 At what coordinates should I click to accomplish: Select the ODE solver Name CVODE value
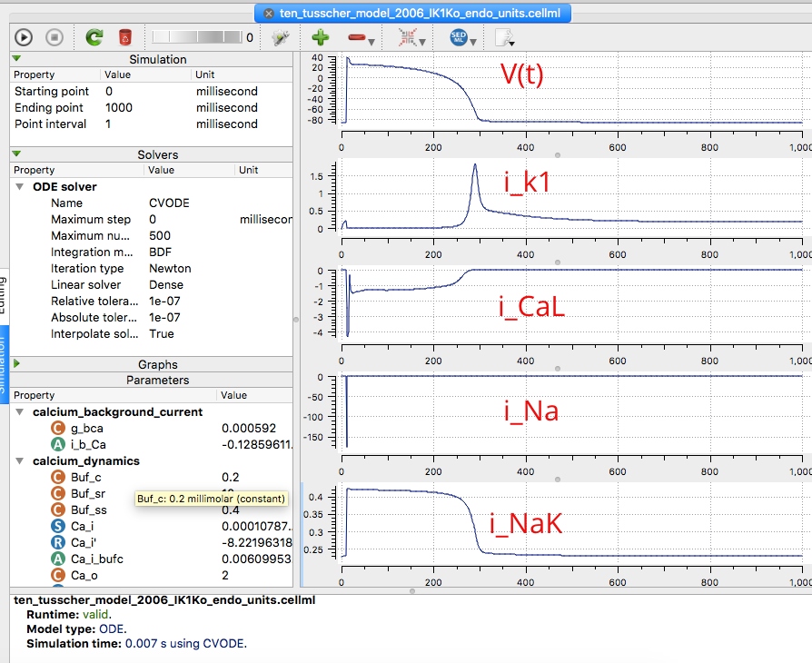click(169, 203)
